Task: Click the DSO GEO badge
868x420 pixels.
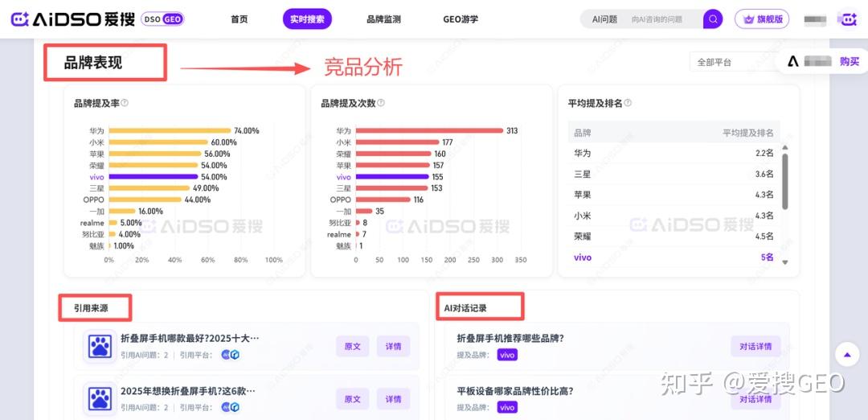Action: click(x=162, y=19)
